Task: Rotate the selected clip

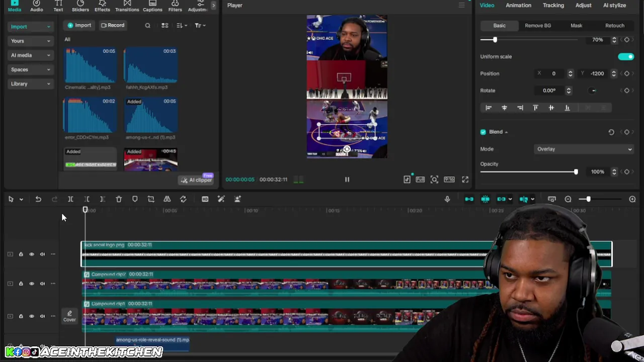Action: (183, 199)
